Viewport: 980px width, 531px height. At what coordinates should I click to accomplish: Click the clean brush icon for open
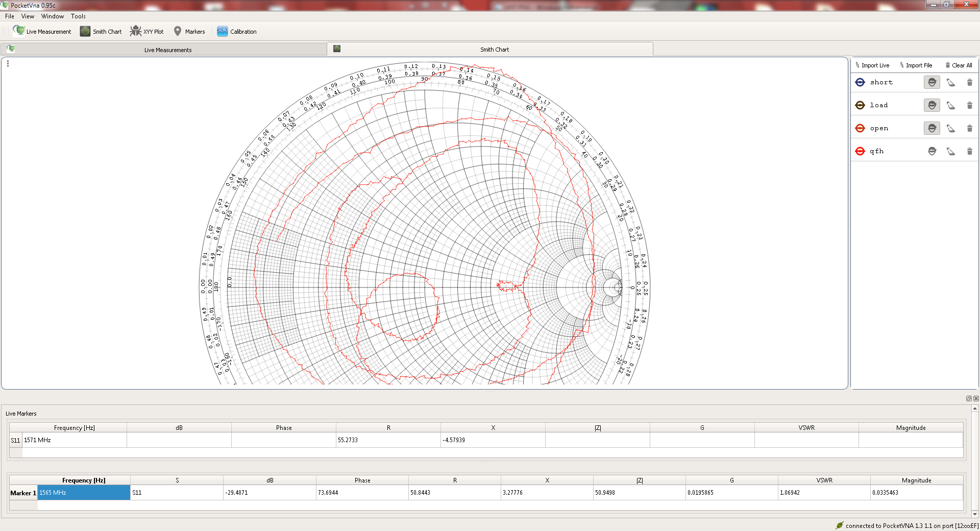pyautogui.click(x=951, y=128)
